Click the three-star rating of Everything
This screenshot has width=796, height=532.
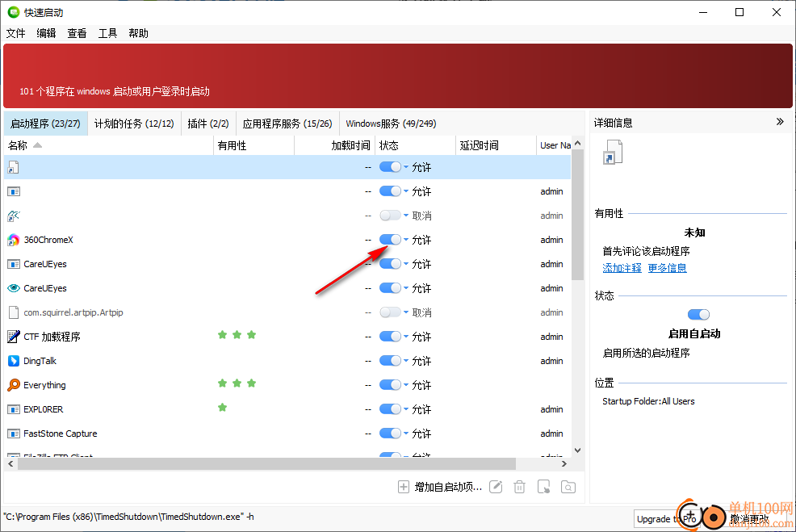tap(237, 383)
